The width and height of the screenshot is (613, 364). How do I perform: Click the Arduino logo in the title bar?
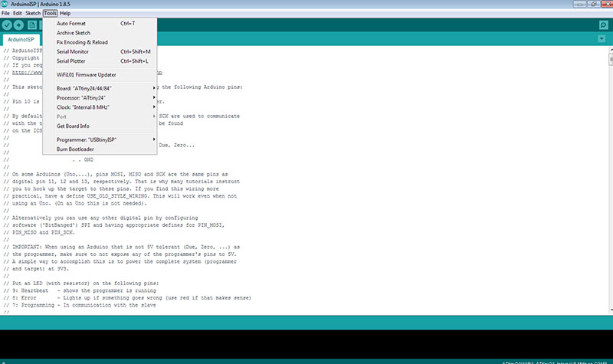(x=5, y=4)
